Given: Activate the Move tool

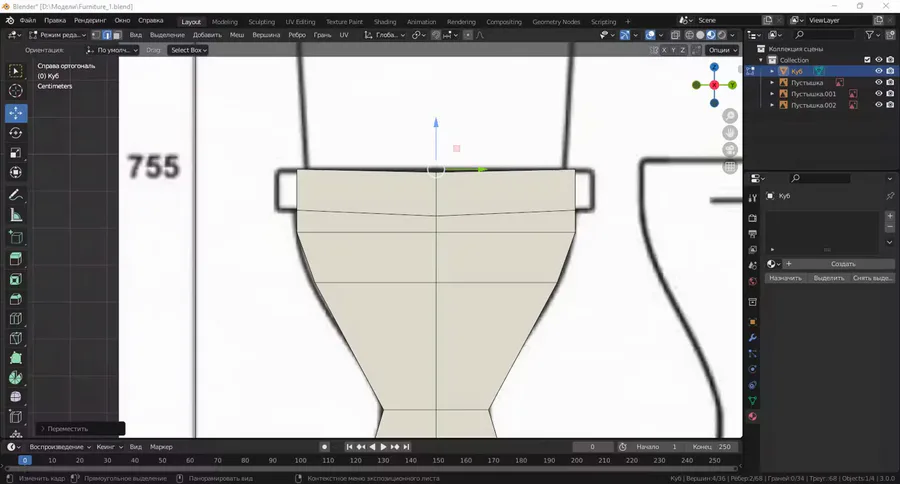Looking at the screenshot, I should point(15,113).
